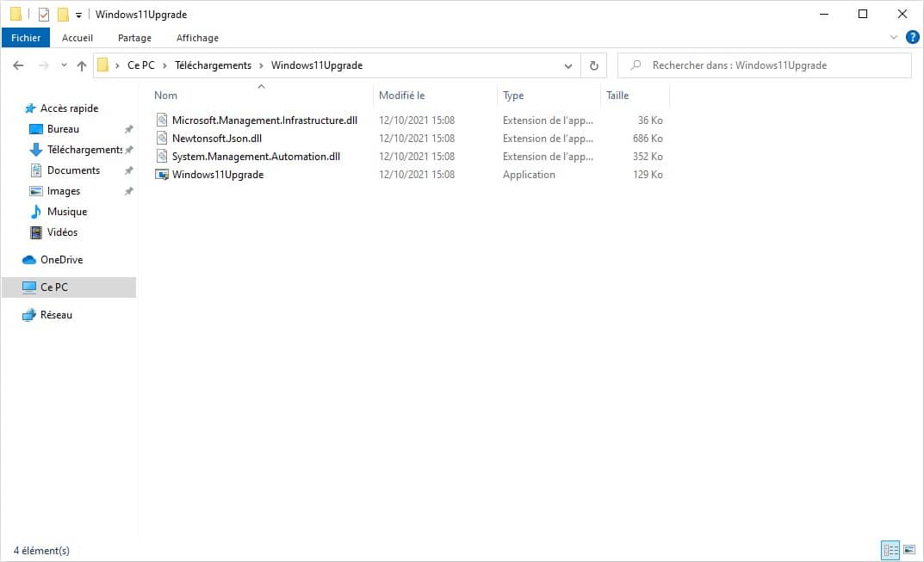Open 'Téléchargements' in the navigation pane

tap(84, 150)
